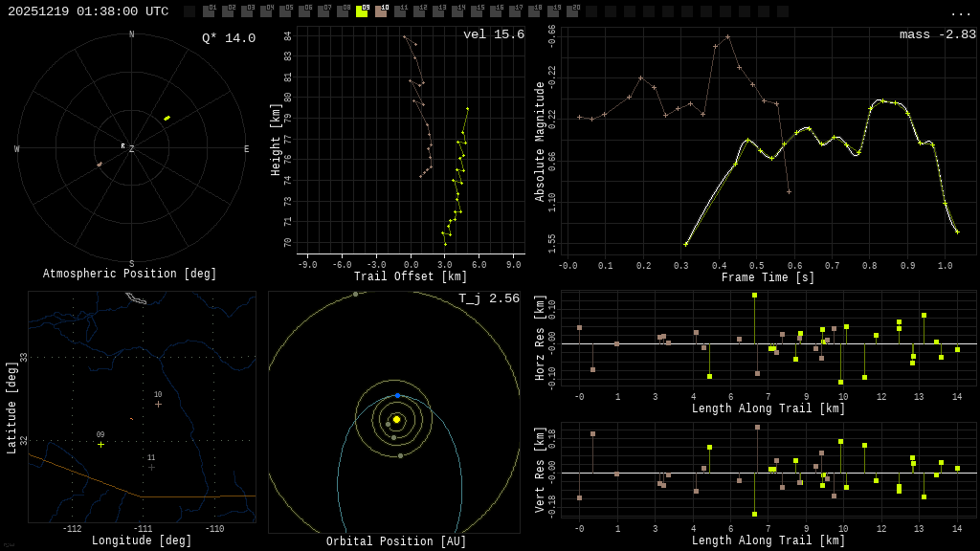980x551 pixels.
Task: Enable the station 11 box in top bar
Action: click(x=400, y=11)
